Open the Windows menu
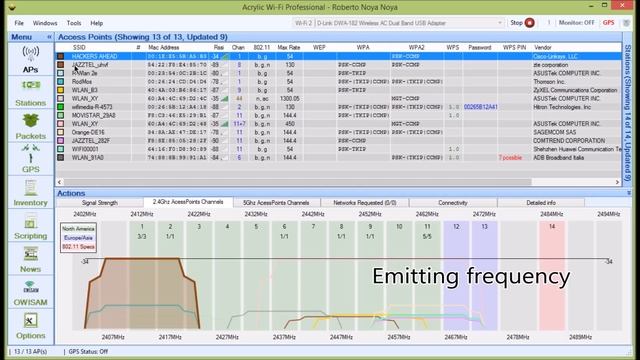The image size is (640, 360). coord(45,23)
